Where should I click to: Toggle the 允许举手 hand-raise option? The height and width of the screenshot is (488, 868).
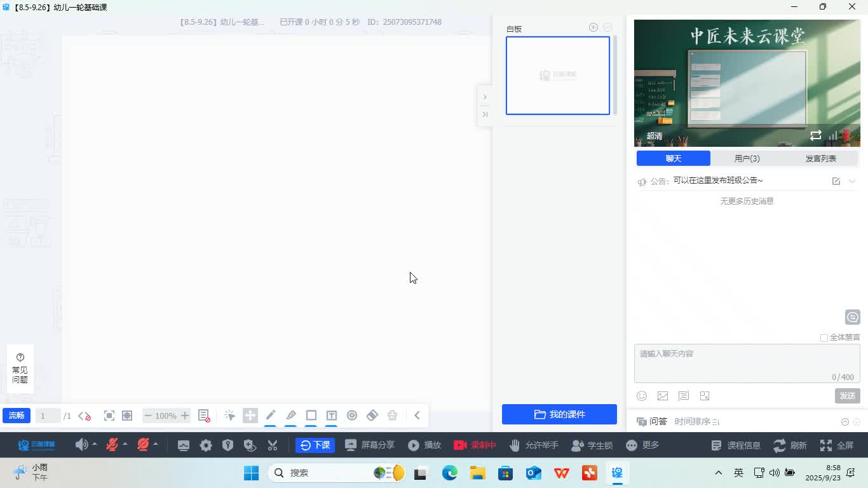(534, 445)
